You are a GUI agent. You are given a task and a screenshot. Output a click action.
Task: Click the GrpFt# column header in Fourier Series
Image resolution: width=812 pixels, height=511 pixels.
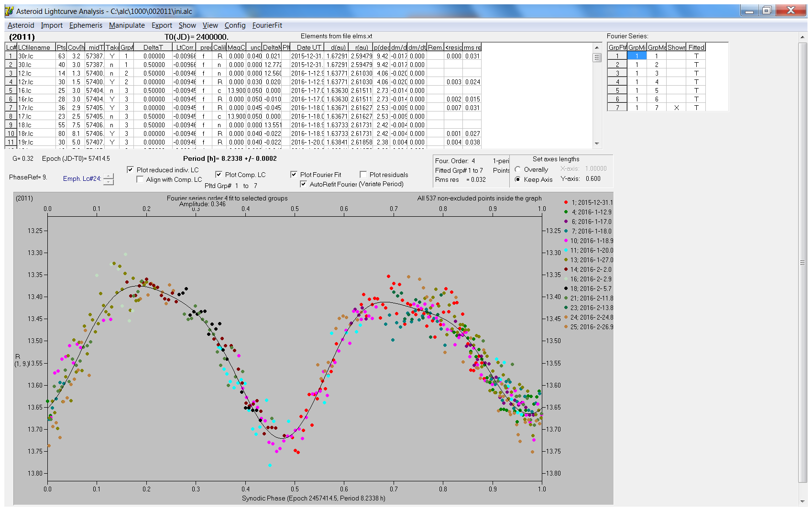pyautogui.click(x=617, y=47)
